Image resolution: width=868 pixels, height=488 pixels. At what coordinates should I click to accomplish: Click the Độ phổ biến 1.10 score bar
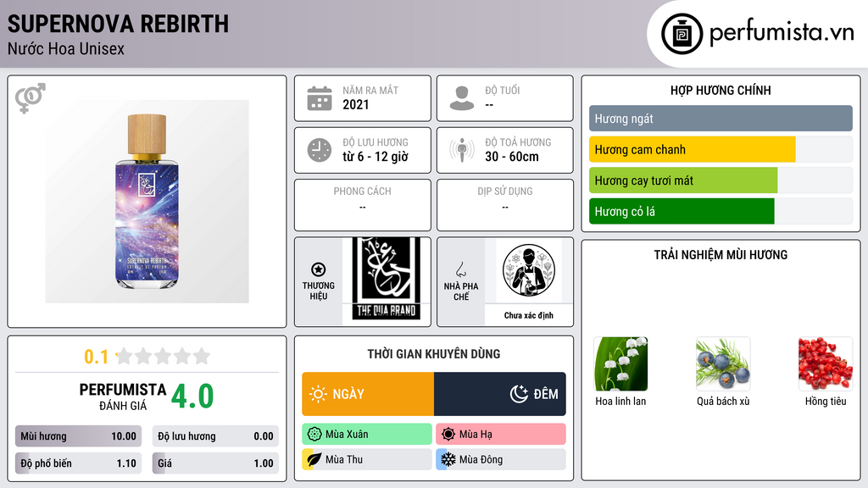click(79, 463)
